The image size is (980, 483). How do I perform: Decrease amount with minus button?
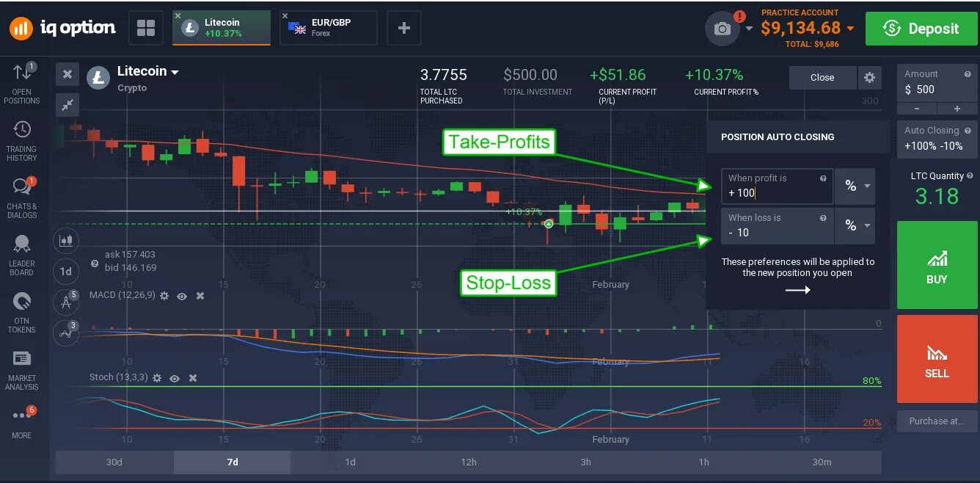click(917, 109)
